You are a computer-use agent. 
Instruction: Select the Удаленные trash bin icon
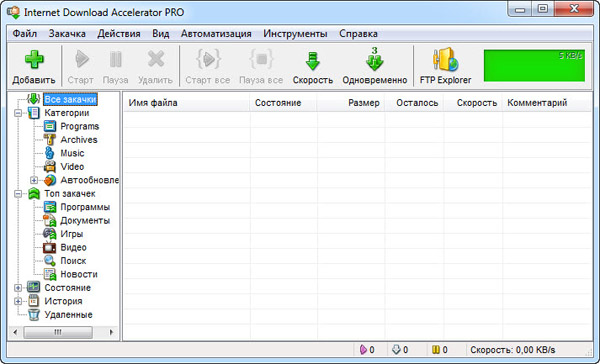34,315
